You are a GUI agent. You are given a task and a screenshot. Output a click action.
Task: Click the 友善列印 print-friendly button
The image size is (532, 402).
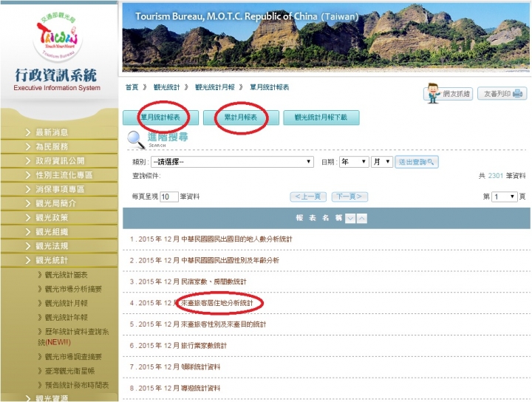502,94
